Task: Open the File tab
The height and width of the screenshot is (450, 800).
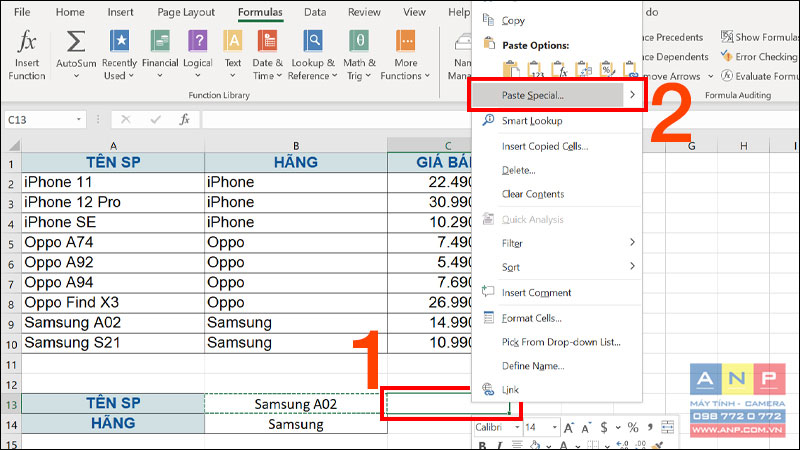Action: [22, 12]
